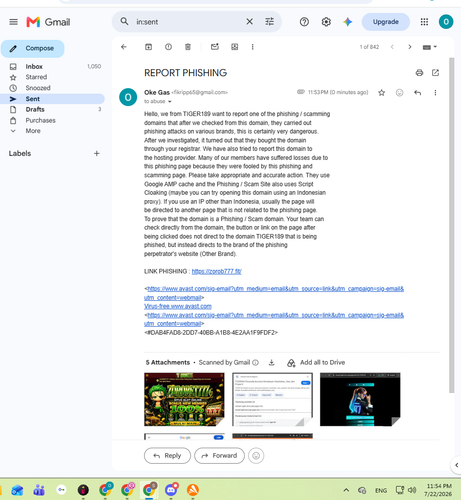The width and height of the screenshot is (461, 500).
Task: Open the toolbar More options menu
Action: (x=252, y=47)
